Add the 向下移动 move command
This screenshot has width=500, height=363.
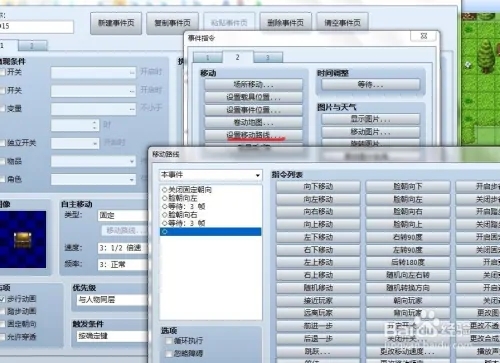coord(318,187)
